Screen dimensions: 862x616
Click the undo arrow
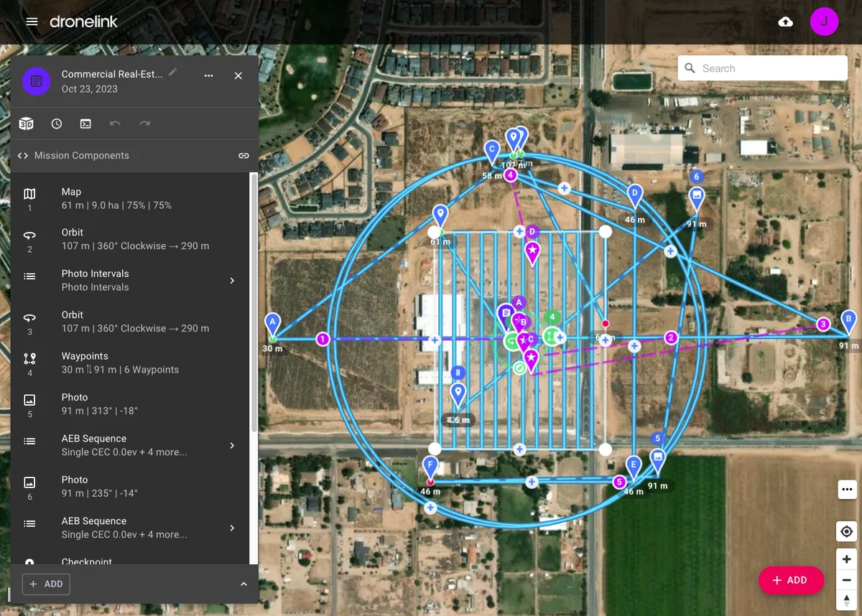pos(115,123)
